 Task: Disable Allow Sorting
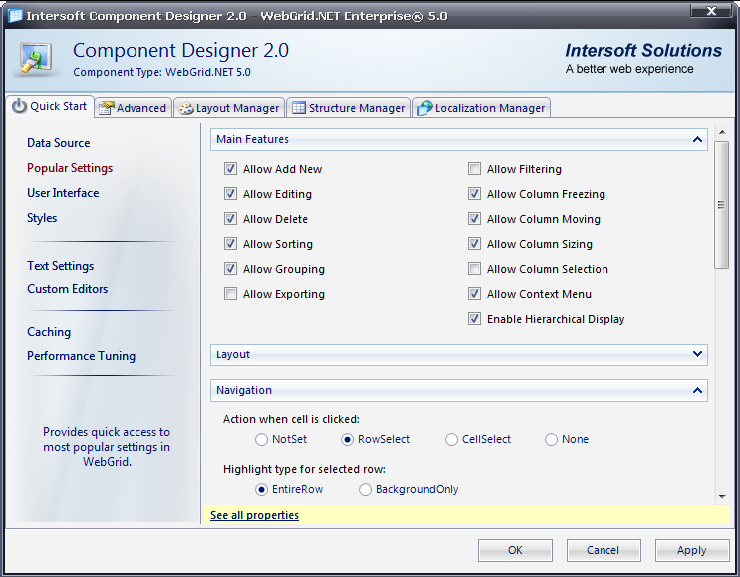pyautogui.click(x=230, y=244)
